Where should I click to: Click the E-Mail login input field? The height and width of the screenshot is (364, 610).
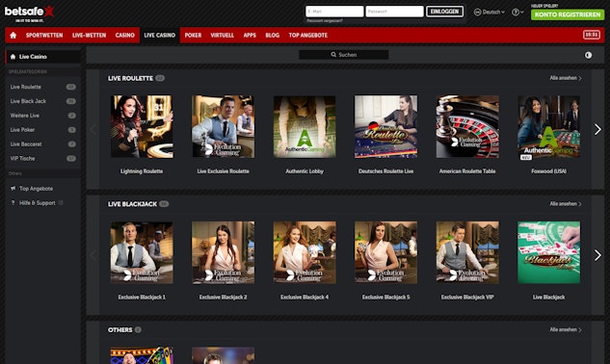click(x=334, y=12)
